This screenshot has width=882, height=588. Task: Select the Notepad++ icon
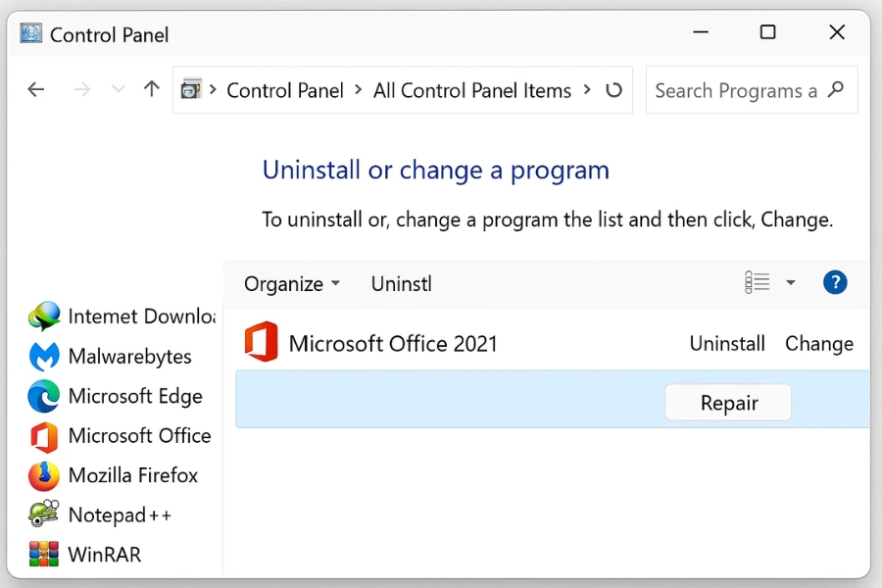pyautogui.click(x=44, y=514)
